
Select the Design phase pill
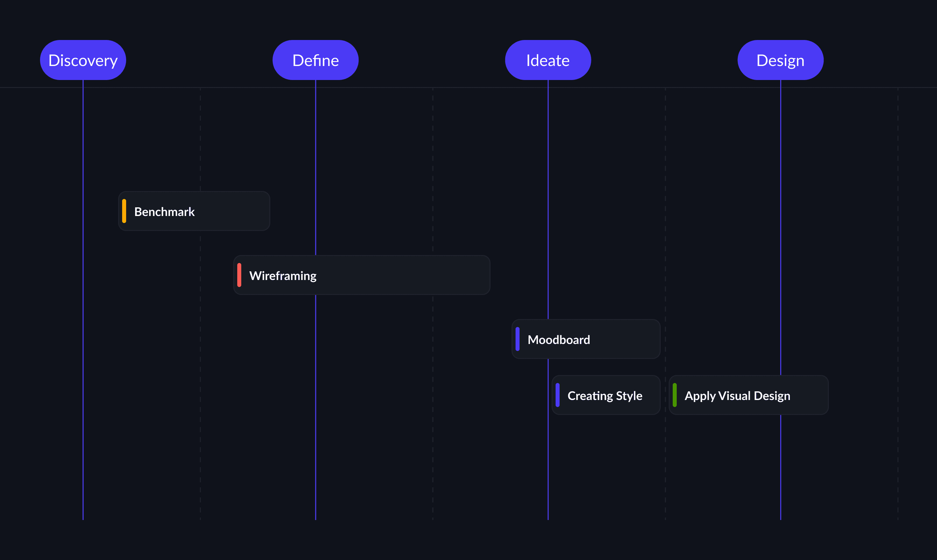pyautogui.click(x=780, y=60)
